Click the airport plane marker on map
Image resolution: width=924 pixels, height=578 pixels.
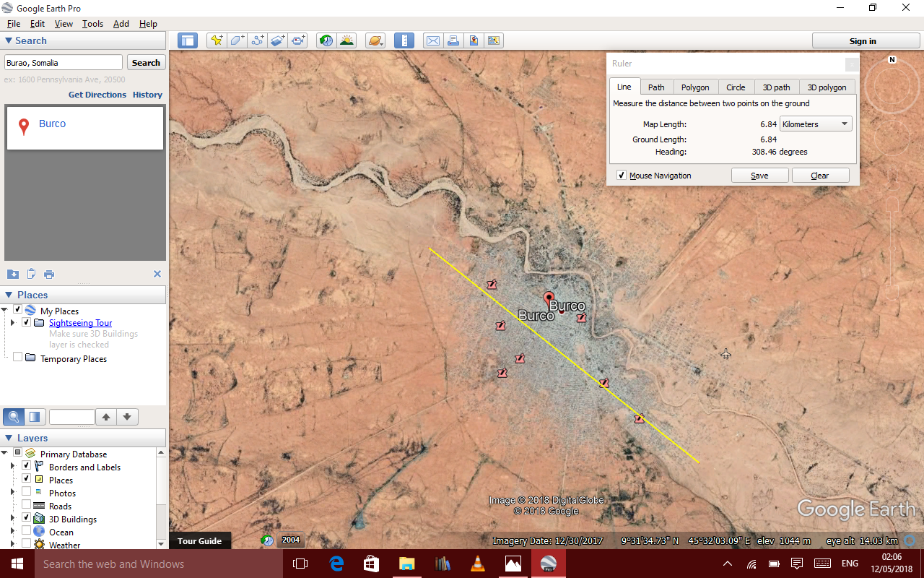[x=725, y=353]
